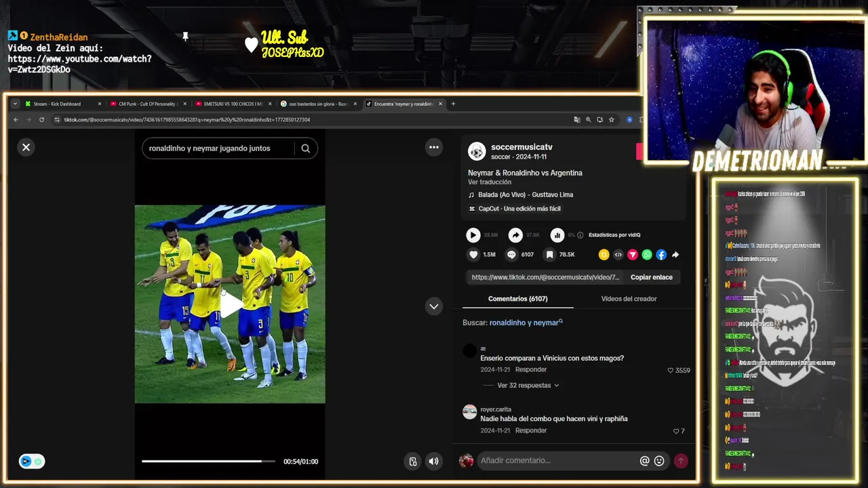Open comments via speech-bubble icon
Image resolution: width=868 pixels, height=488 pixels.
511,255
